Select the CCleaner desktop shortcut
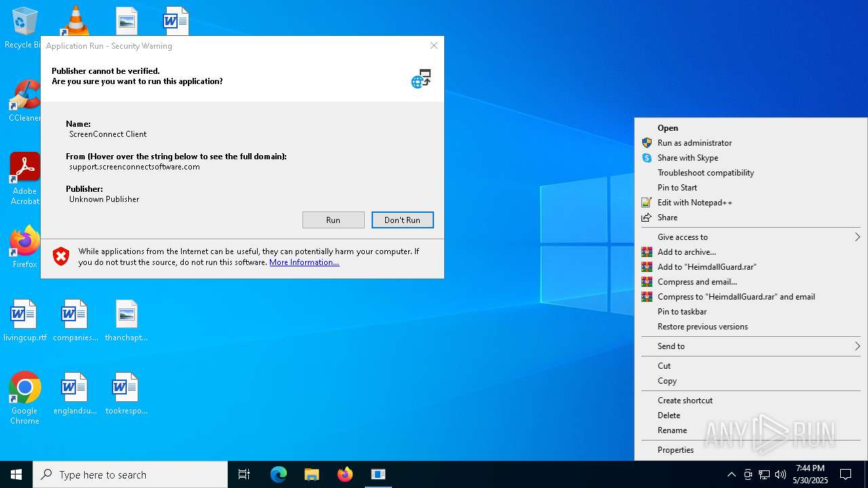The height and width of the screenshot is (488, 868). [x=24, y=100]
